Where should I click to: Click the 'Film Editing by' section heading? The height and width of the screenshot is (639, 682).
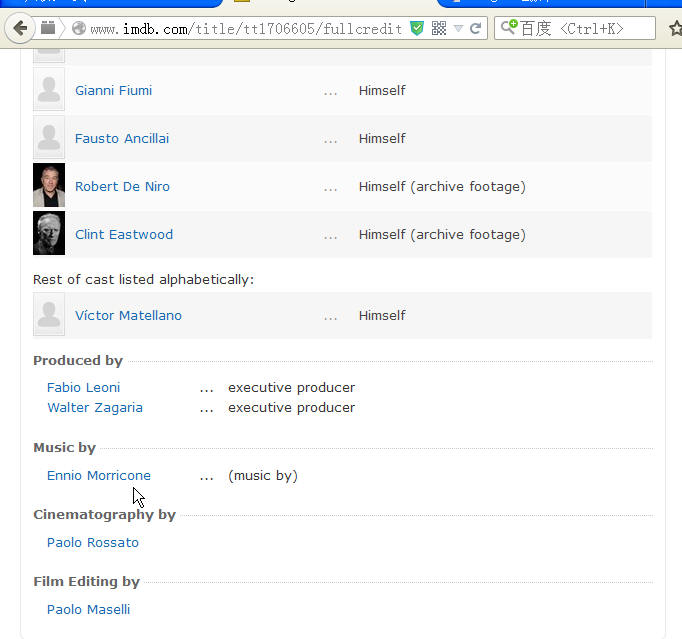tap(86, 582)
